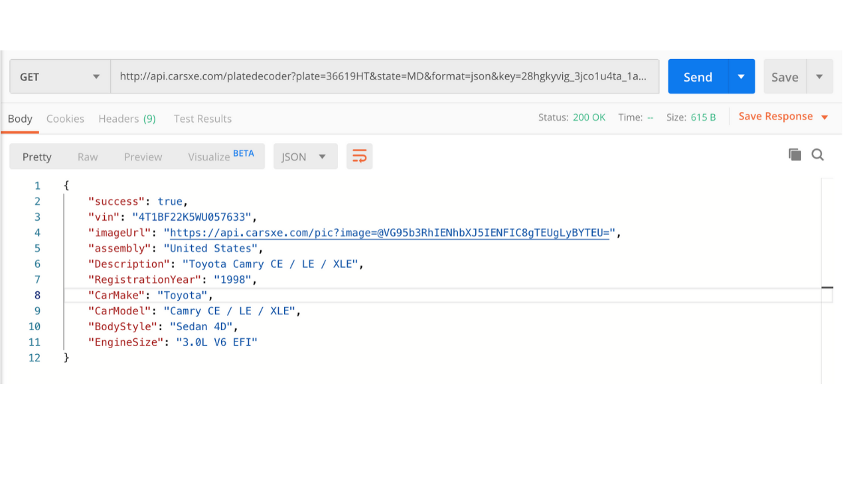
Task: Click the request URL input field
Action: click(x=385, y=77)
